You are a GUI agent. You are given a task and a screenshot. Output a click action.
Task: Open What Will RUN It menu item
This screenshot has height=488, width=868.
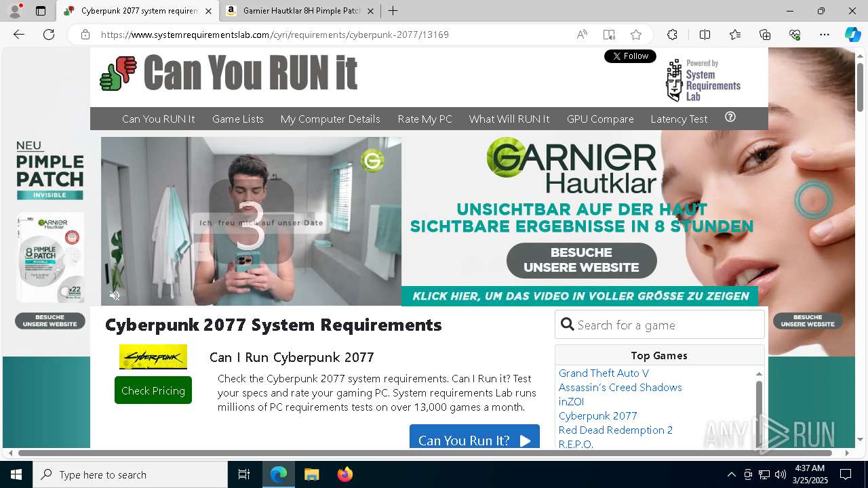coord(509,119)
